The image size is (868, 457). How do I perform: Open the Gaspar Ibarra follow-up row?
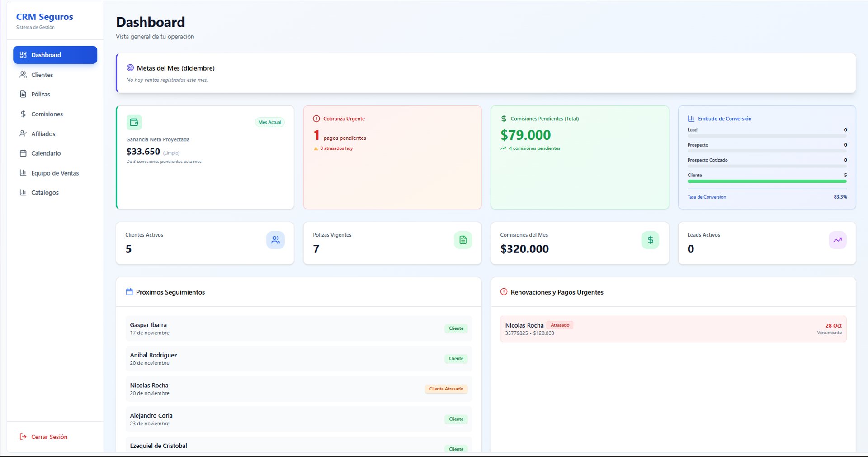299,328
